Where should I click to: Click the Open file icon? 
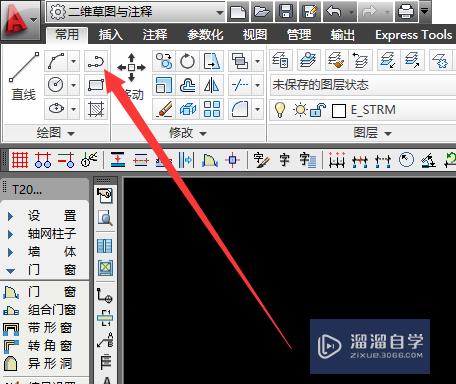(x=262, y=12)
